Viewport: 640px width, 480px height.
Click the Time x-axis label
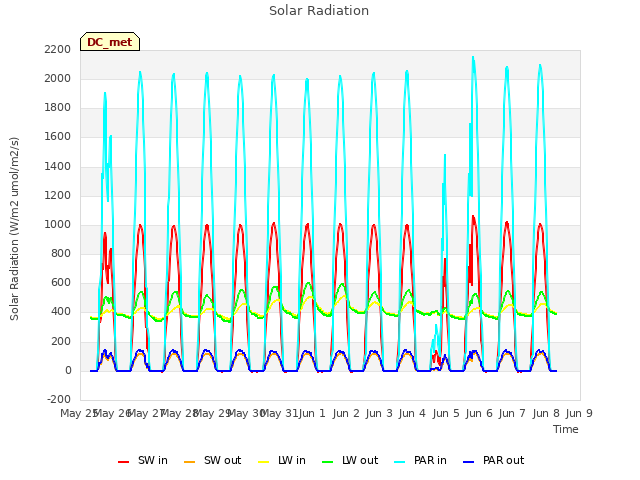565,429
